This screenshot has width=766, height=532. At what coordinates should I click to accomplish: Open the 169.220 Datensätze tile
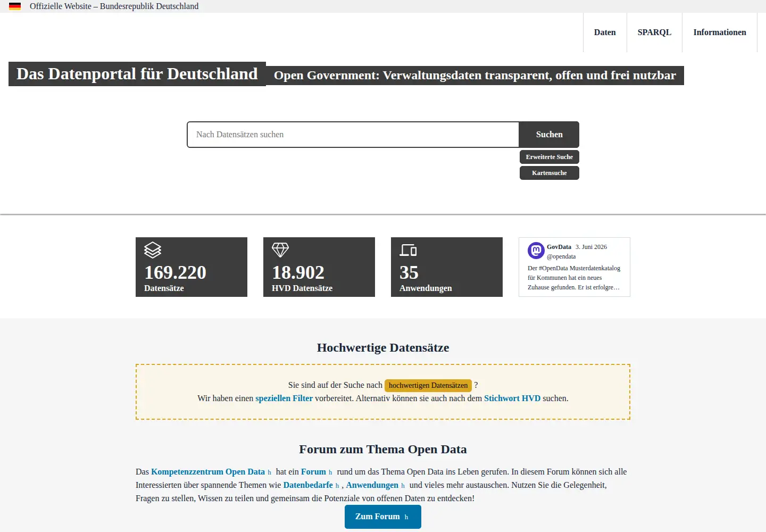[191, 267]
